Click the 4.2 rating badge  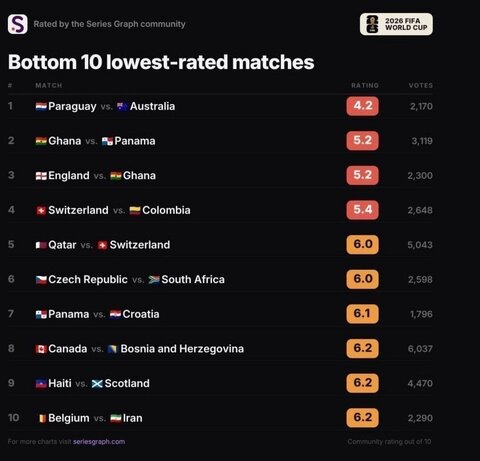(x=362, y=106)
